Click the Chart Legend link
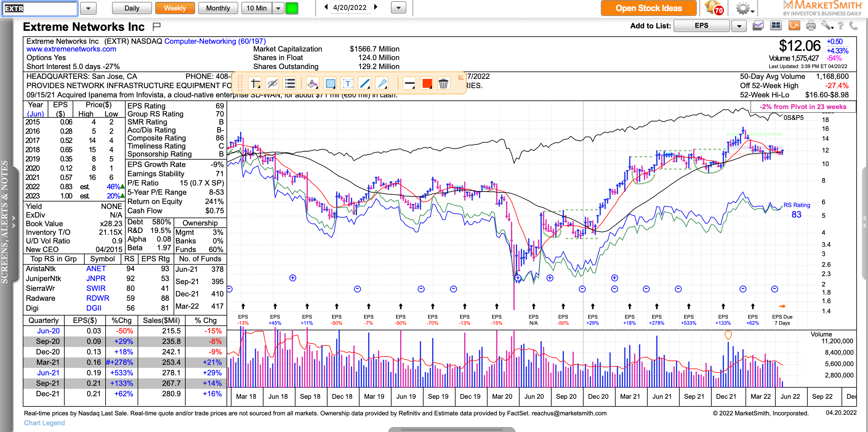 45,423
